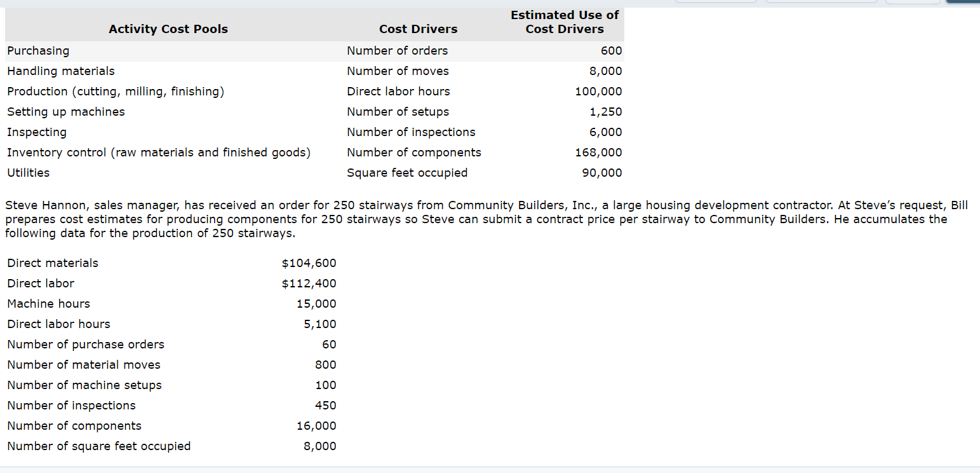
Task: Click the 800 material moves value
Action: (326, 364)
